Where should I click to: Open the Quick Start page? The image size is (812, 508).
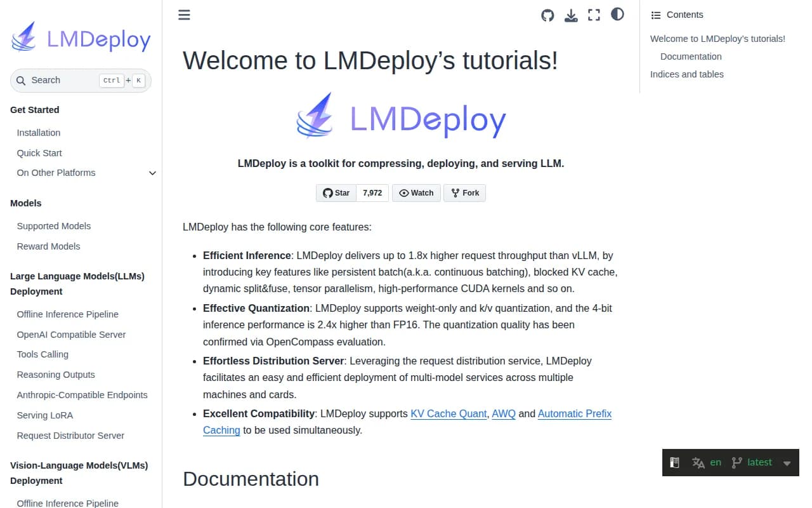click(x=39, y=153)
